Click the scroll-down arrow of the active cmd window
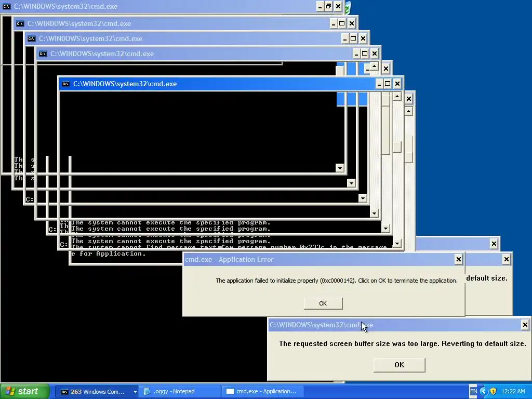 (x=397, y=243)
